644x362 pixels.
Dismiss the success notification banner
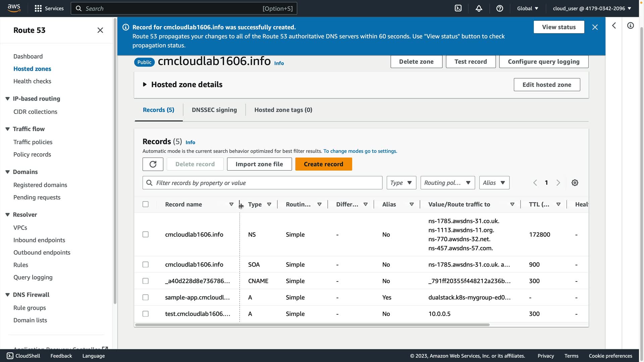pos(595,27)
